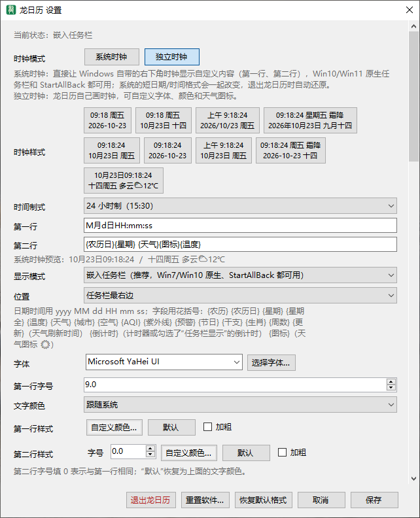The width and height of the screenshot is (420, 518).
Task: Increase 第一行字号 with the up arrow
Action: tap(391, 381)
